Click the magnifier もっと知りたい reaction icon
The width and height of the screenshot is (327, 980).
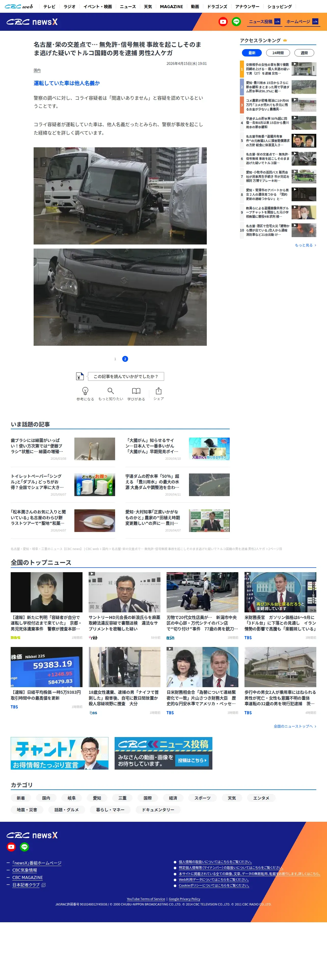point(111,391)
